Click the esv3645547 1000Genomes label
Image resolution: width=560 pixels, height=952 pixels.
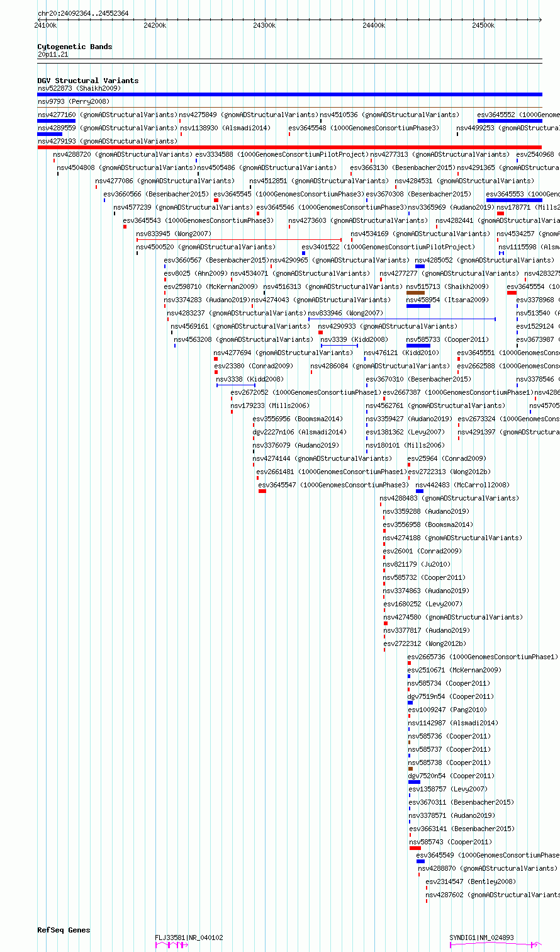[333, 485]
